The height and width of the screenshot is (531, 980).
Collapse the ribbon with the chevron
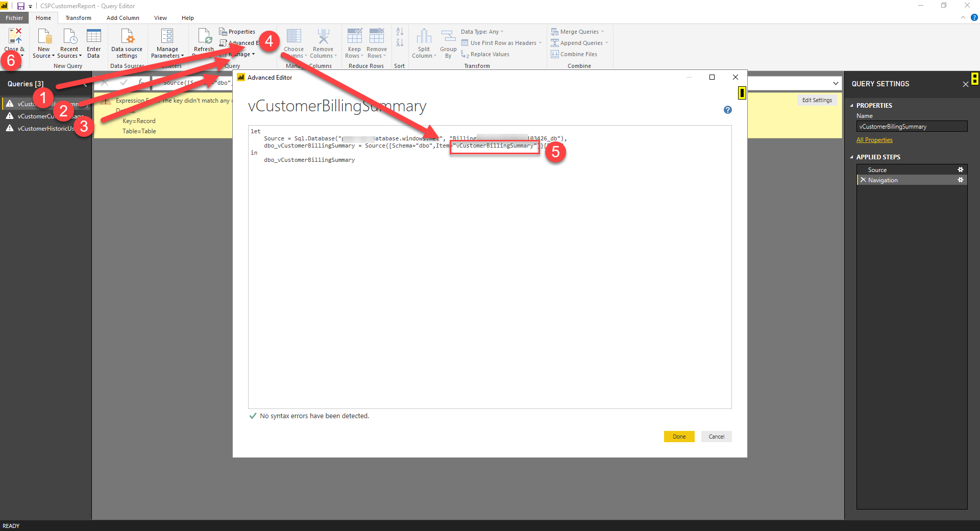point(963,17)
